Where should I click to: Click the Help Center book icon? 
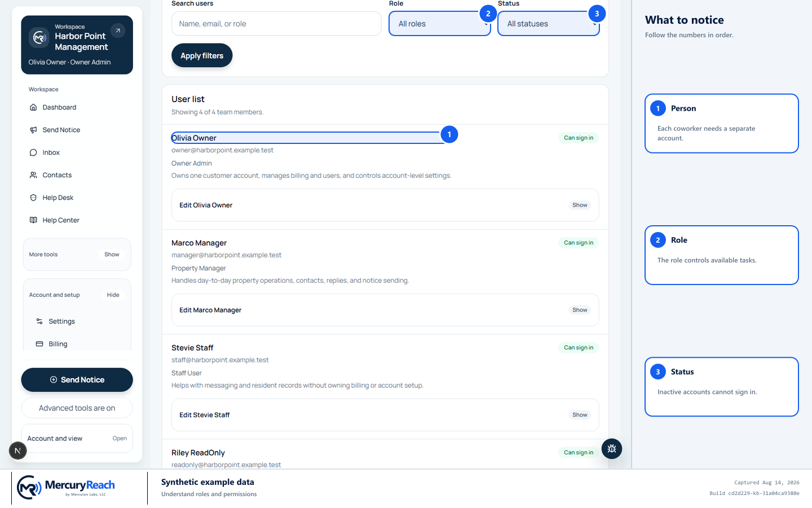pos(33,220)
